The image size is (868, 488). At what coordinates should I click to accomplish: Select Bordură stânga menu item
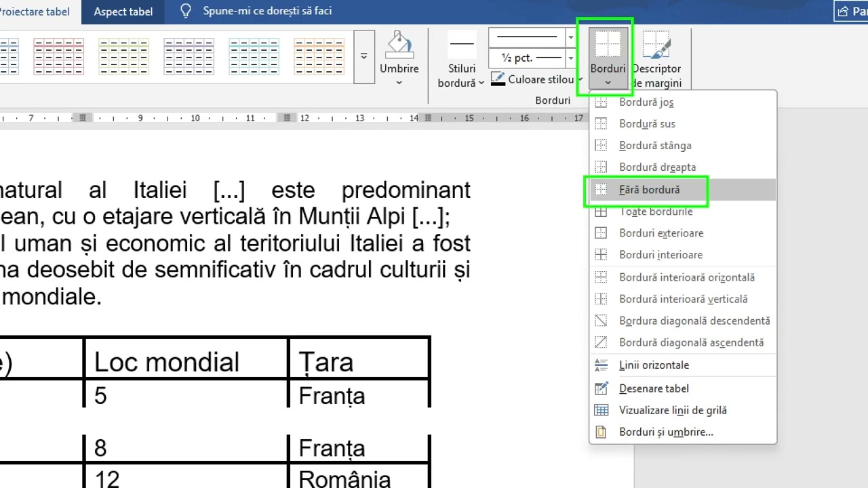tap(683, 146)
